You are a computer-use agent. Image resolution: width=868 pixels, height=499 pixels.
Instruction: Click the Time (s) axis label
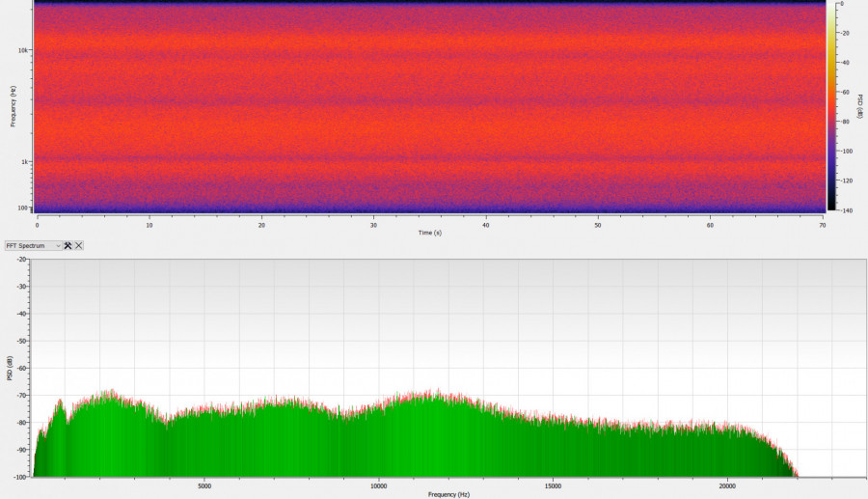point(430,233)
